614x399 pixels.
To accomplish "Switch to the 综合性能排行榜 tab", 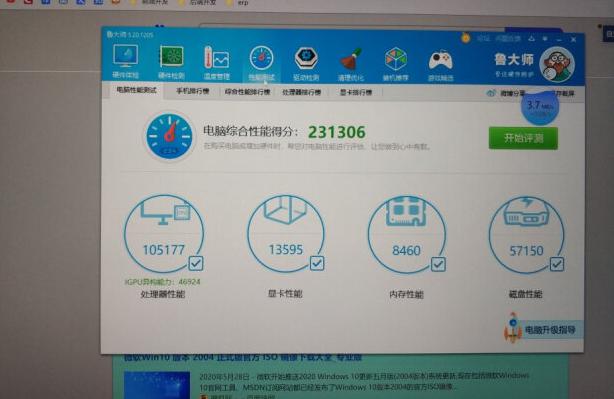I will coord(247,92).
